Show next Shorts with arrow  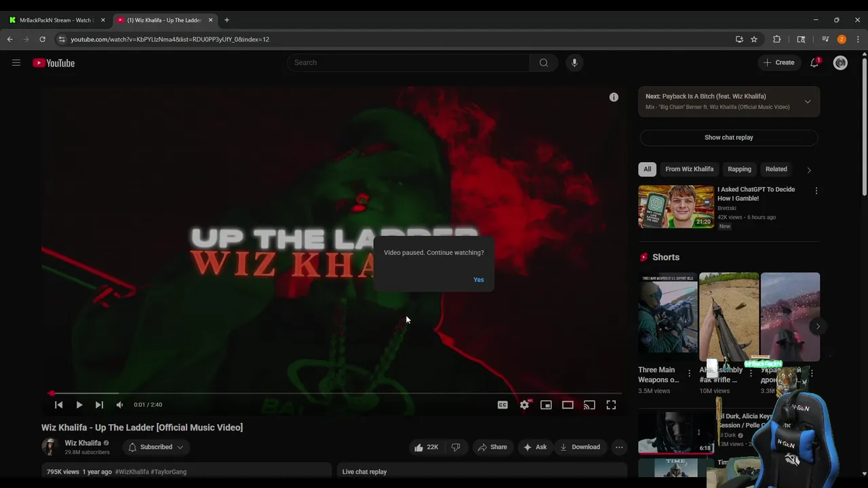coord(818,326)
